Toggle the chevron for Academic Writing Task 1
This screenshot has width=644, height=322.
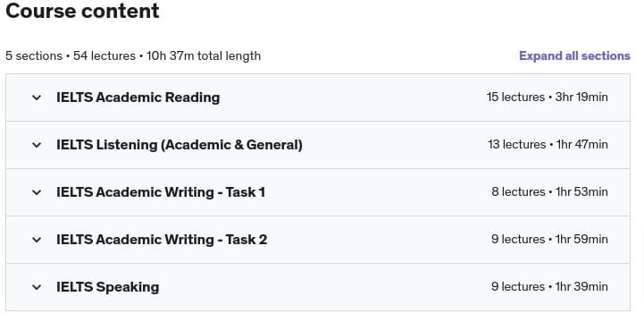pyautogui.click(x=37, y=192)
